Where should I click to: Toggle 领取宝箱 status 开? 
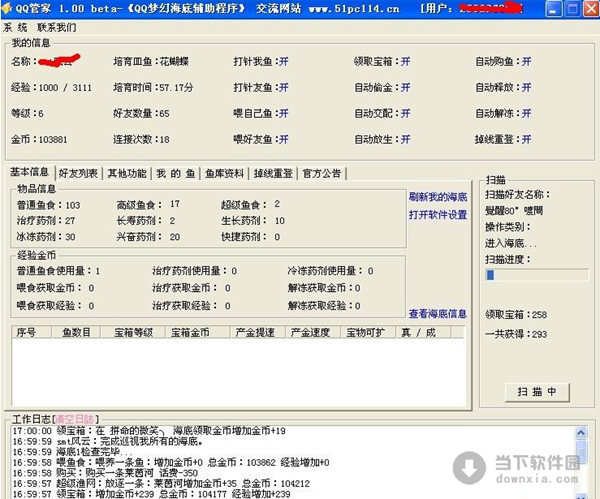(x=405, y=62)
